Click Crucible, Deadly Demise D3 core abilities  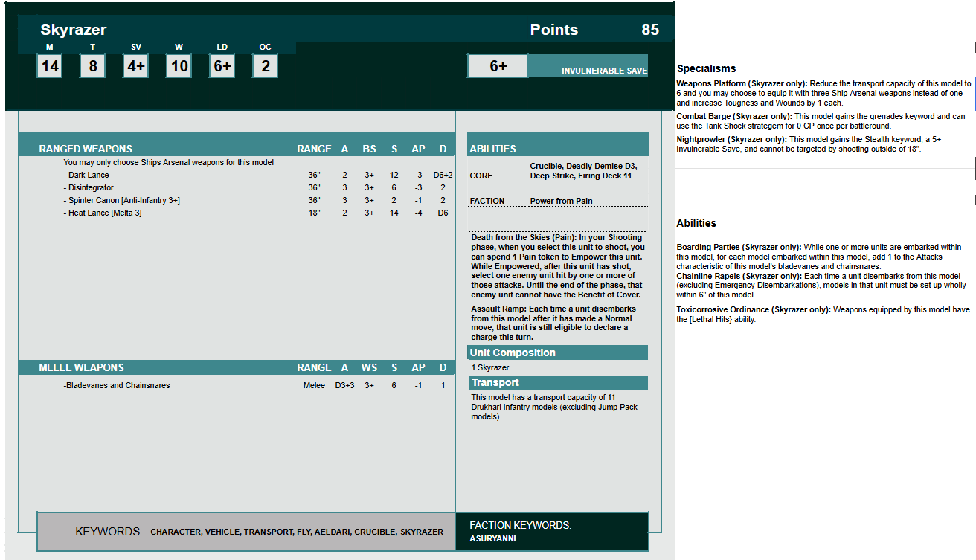coord(583,171)
